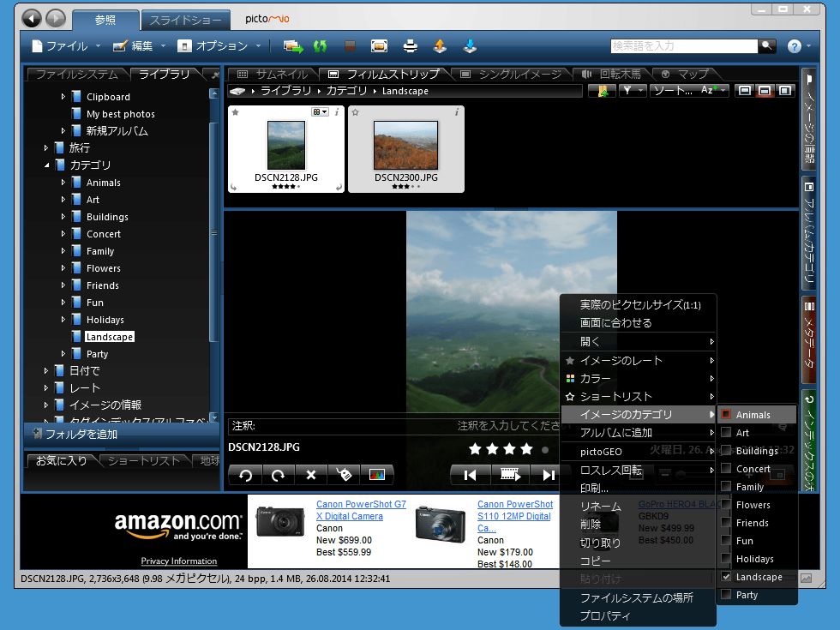
Task: Click the first layout view icon
Action: (x=745, y=91)
